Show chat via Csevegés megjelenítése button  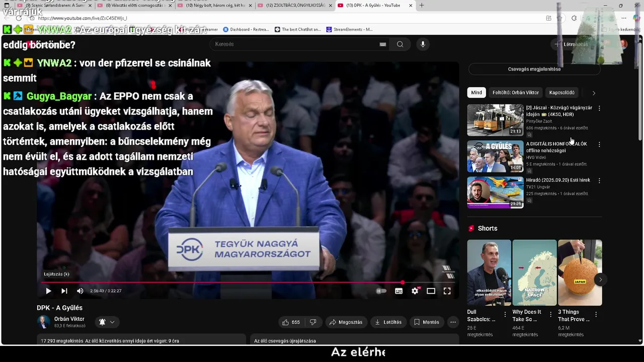pyautogui.click(x=534, y=69)
